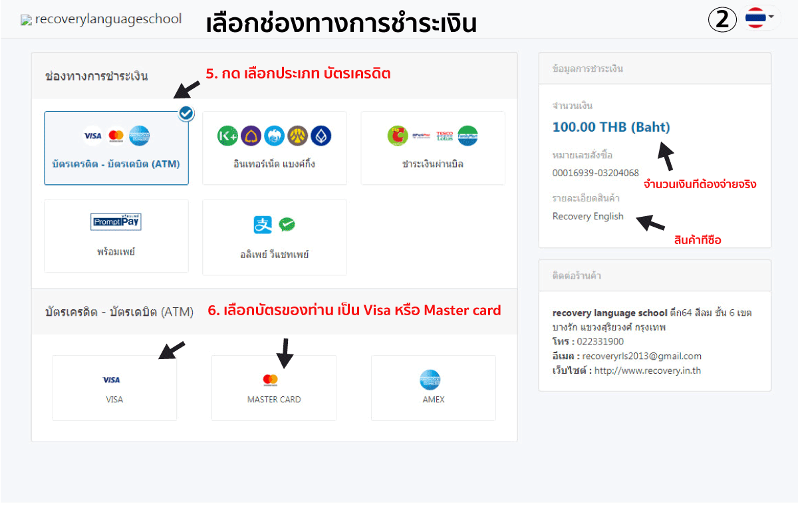
Task: Click the รายละเอียดสินค้า field label
Action: click(585, 199)
